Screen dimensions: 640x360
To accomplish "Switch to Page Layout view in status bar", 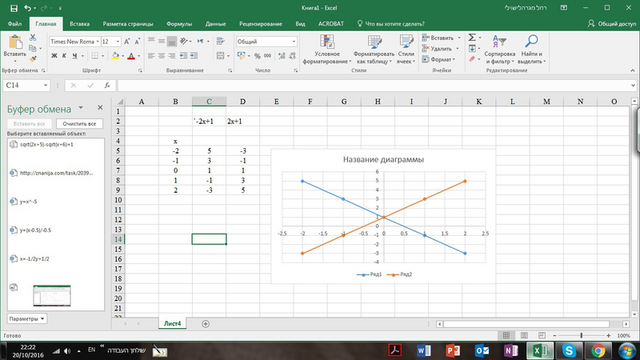I will tap(524, 336).
